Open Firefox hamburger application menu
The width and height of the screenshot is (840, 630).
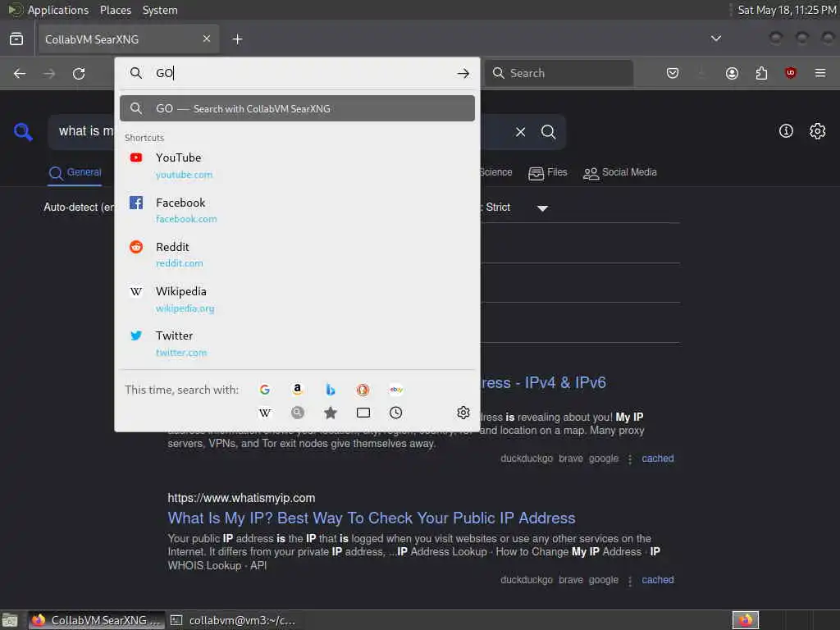pyautogui.click(x=820, y=73)
